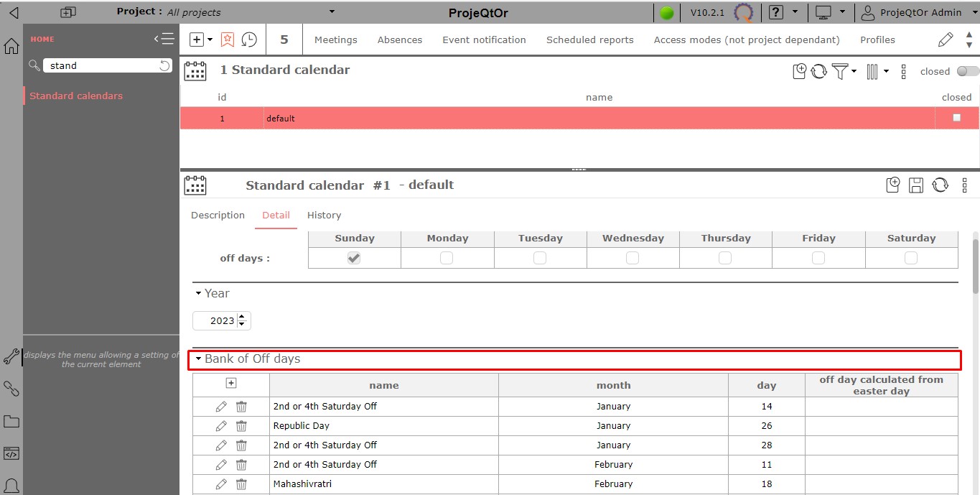Click the stand search input field

coord(101,65)
